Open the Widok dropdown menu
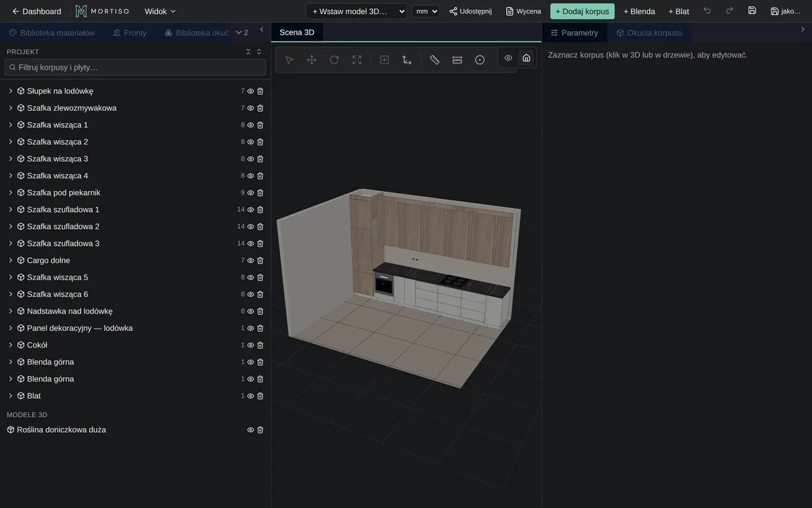The width and height of the screenshot is (812, 508). 160,11
